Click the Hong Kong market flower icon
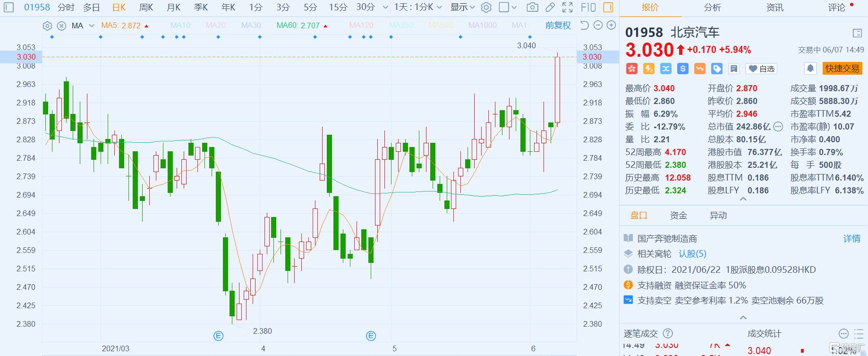The height and width of the screenshot is (356, 868). click(x=632, y=69)
